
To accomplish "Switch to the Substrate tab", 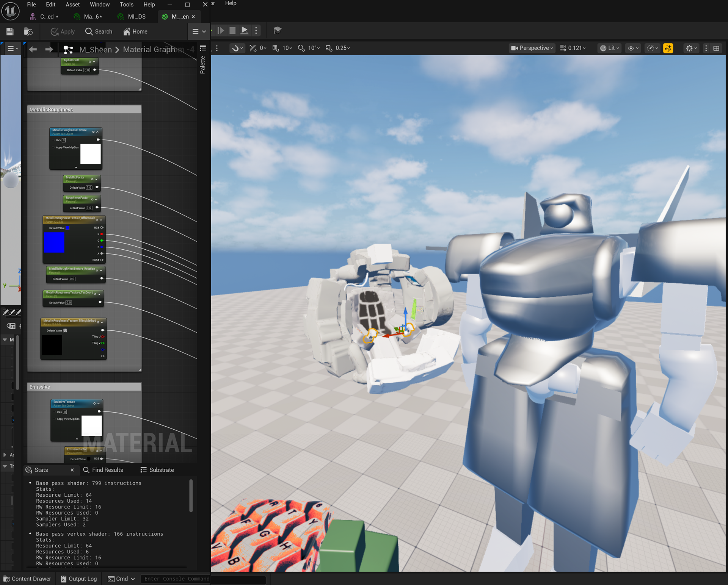I will click(x=157, y=470).
